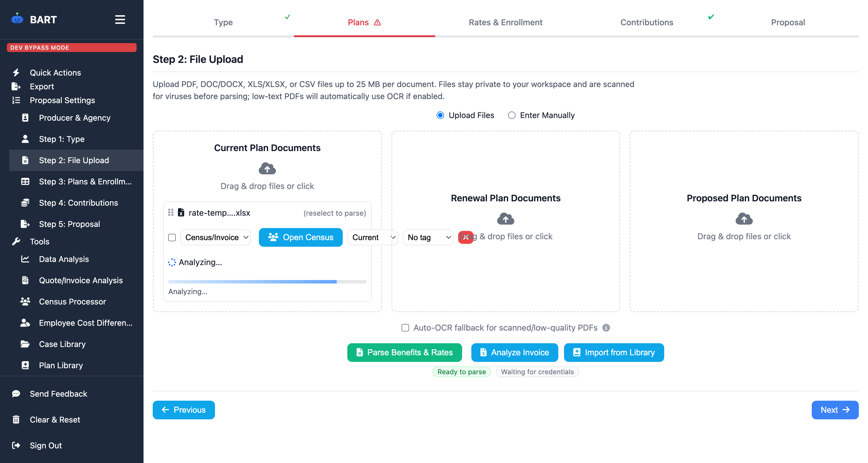
Task: Switch to the Rates & Enrollment tab
Action: 505,22
